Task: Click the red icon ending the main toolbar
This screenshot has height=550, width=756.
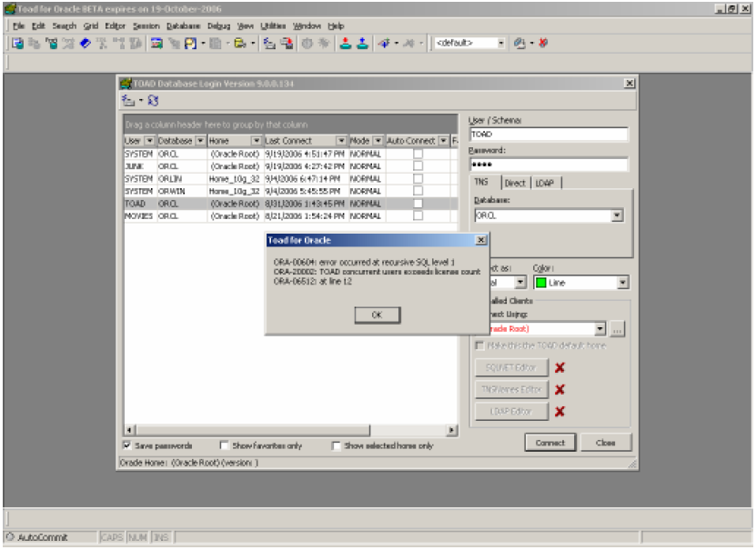Action: [543, 44]
